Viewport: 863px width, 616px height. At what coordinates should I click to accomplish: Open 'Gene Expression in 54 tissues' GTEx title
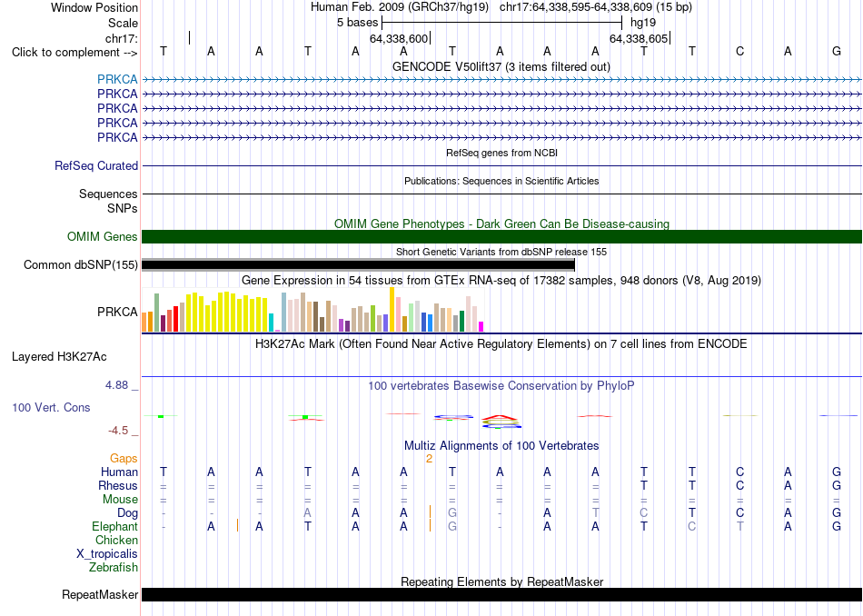click(x=501, y=280)
